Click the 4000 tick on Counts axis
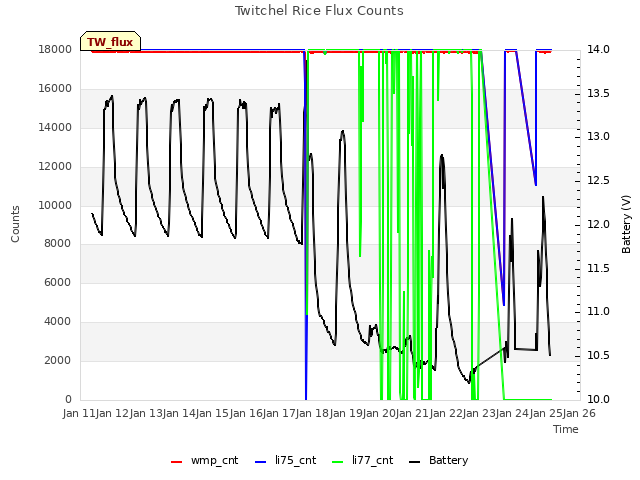Screen dimensions: 640x480 58,322
